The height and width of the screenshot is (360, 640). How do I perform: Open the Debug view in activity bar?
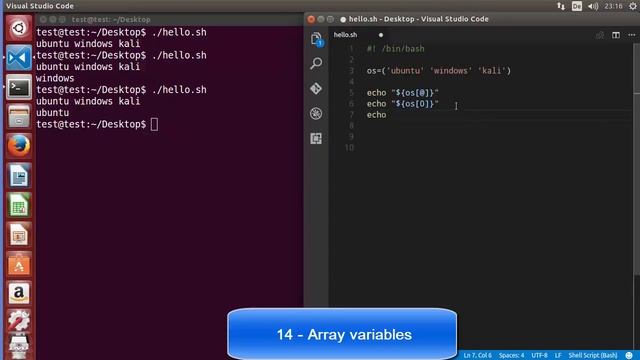[316, 113]
